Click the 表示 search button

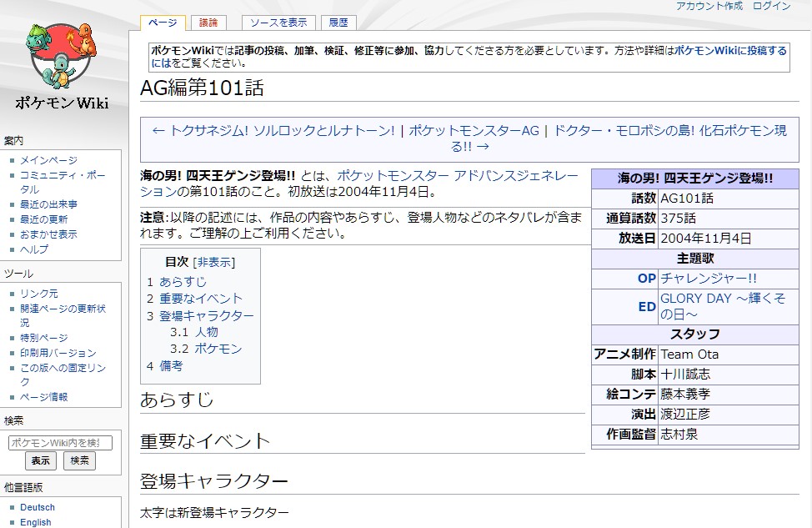(40, 460)
